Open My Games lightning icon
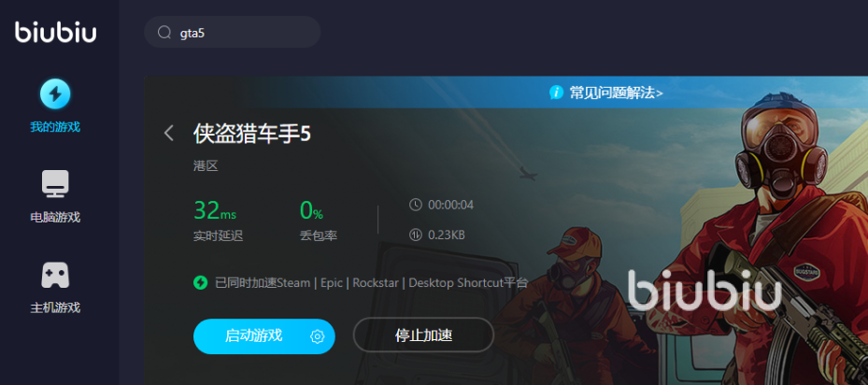 (x=55, y=93)
